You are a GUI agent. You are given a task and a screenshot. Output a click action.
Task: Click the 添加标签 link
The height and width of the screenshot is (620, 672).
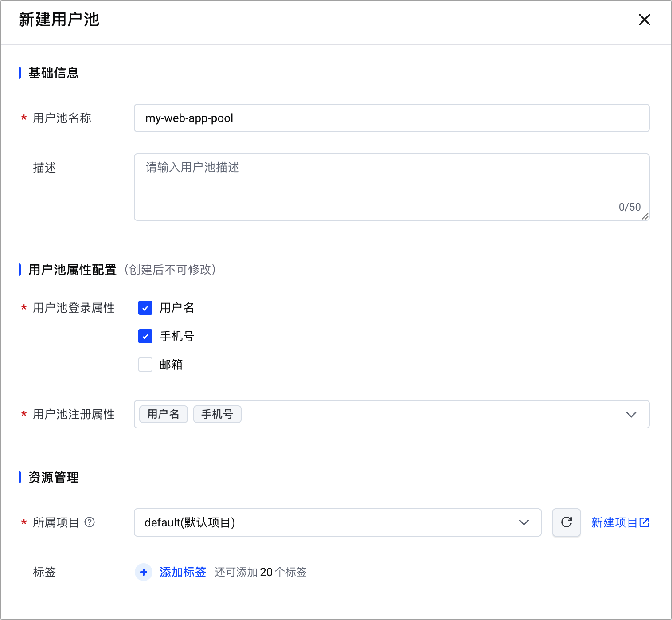(x=183, y=572)
